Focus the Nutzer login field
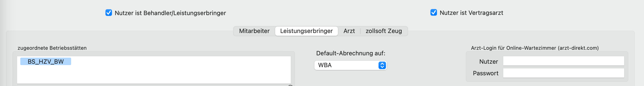Image resolution: width=644 pixels, height=86 pixels. pos(563,61)
